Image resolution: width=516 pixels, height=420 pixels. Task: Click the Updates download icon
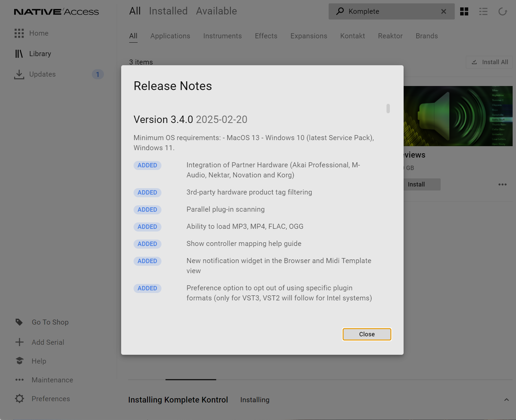tap(19, 74)
